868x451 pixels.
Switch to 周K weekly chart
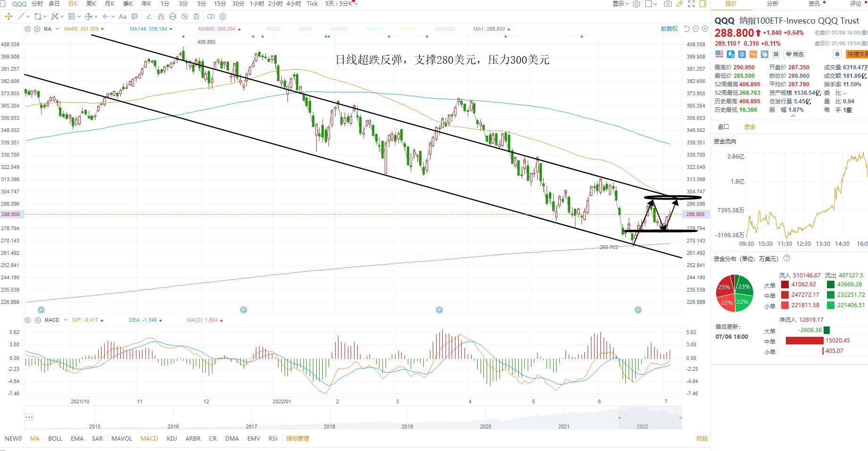91,4
